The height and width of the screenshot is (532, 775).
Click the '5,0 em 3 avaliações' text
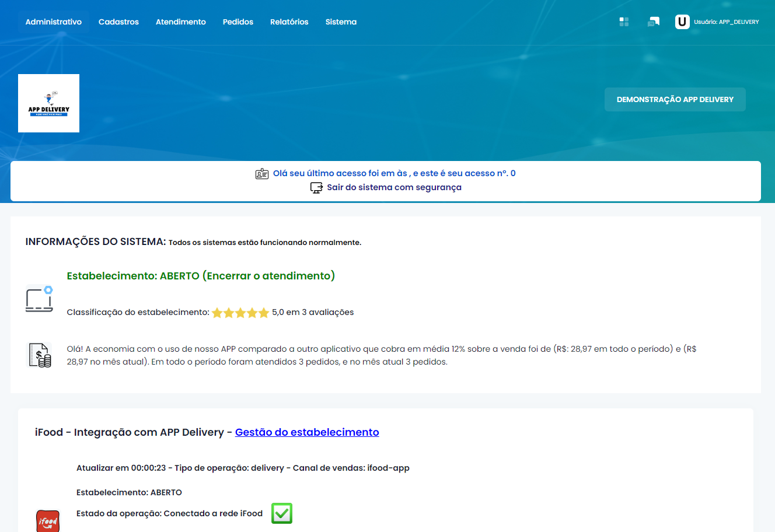pos(313,312)
